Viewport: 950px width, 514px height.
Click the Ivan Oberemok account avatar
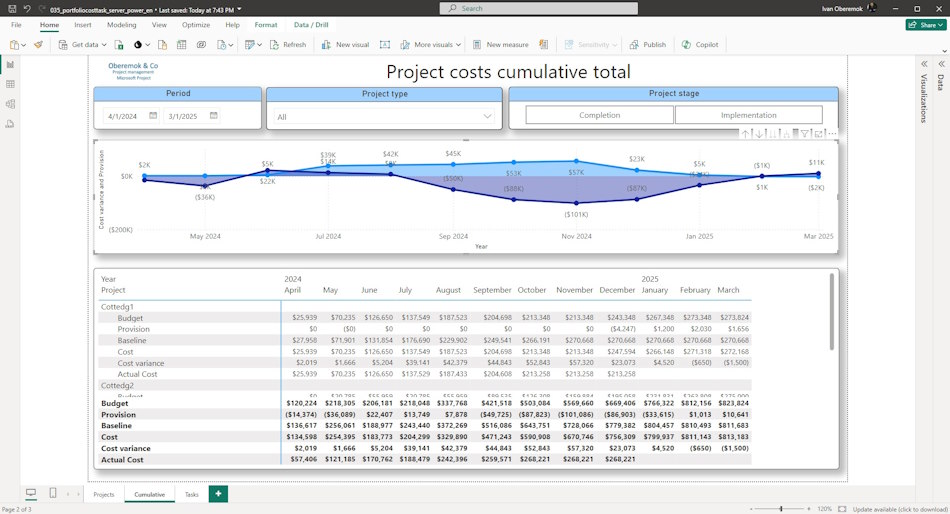click(x=872, y=8)
